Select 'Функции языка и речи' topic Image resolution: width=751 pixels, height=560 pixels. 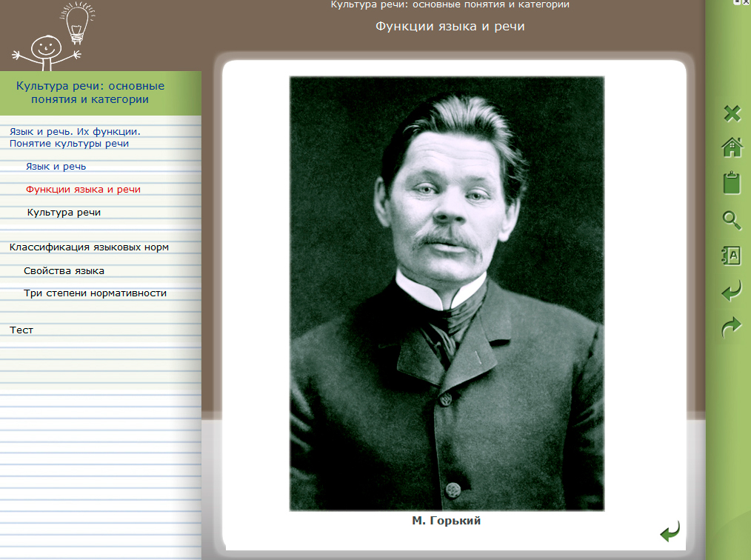[83, 190]
